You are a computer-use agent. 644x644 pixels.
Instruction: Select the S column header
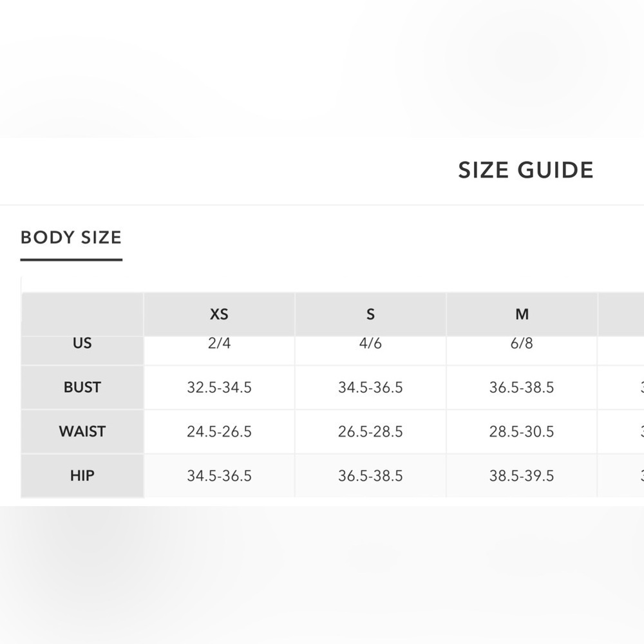370,314
